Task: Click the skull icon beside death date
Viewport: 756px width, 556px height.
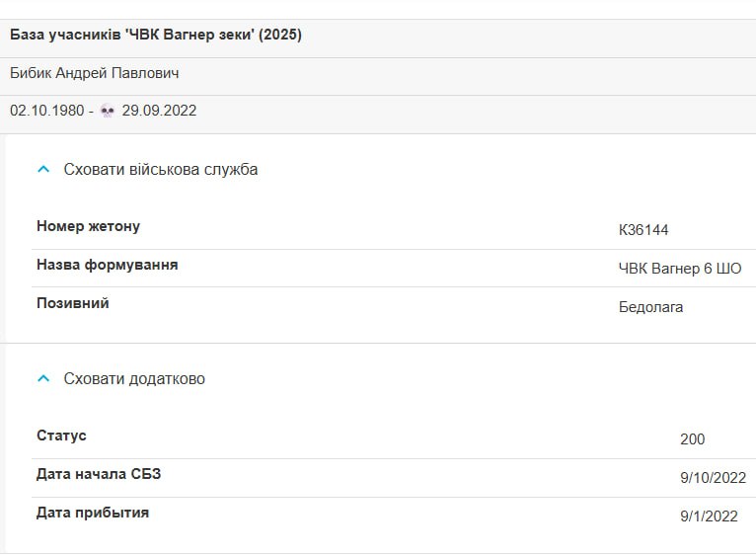Action: pos(107,111)
